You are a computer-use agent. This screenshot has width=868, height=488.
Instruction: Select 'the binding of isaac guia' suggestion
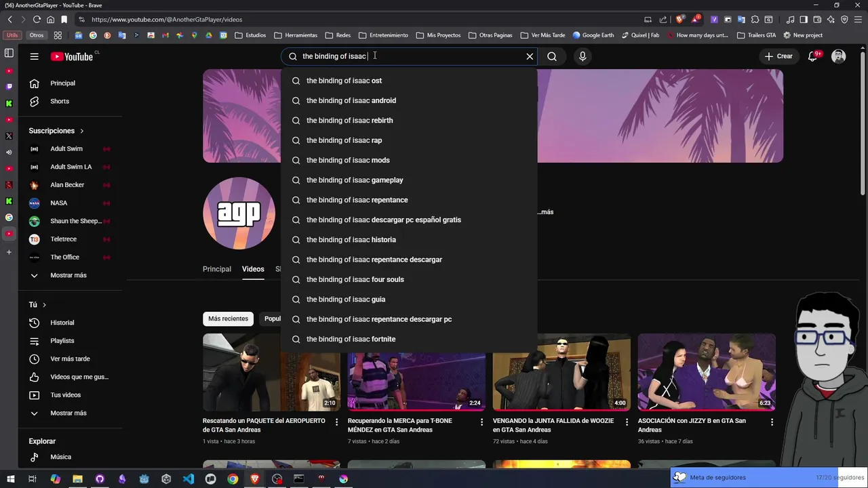(409, 299)
